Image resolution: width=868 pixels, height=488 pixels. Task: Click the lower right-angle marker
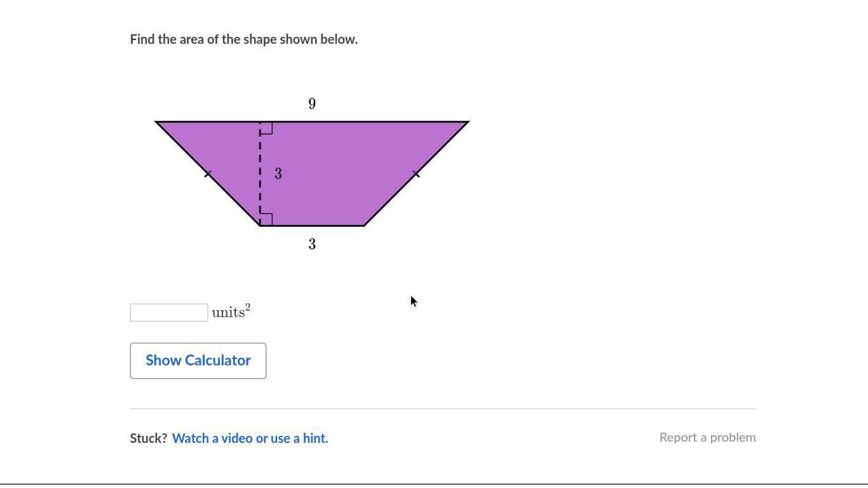pyautogui.click(x=266, y=219)
